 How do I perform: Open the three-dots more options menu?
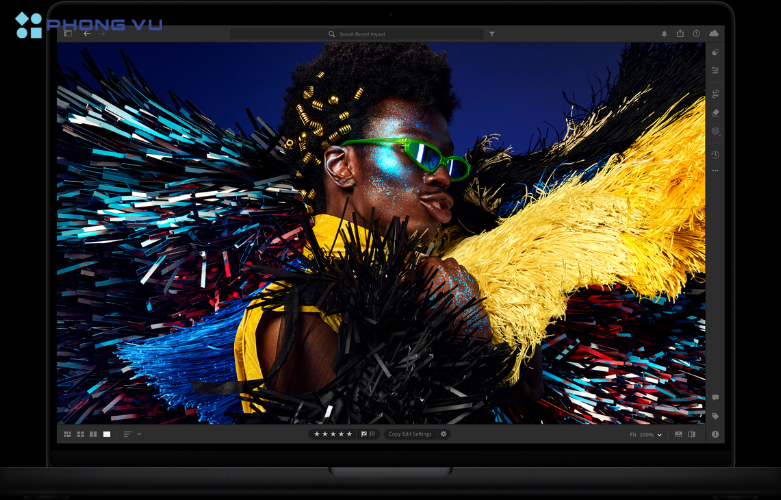point(715,171)
